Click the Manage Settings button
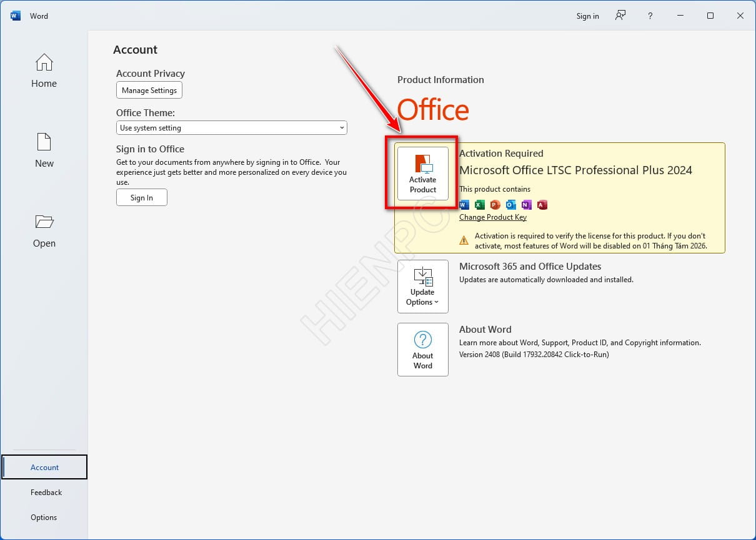This screenshot has height=540, width=756. point(149,90)
